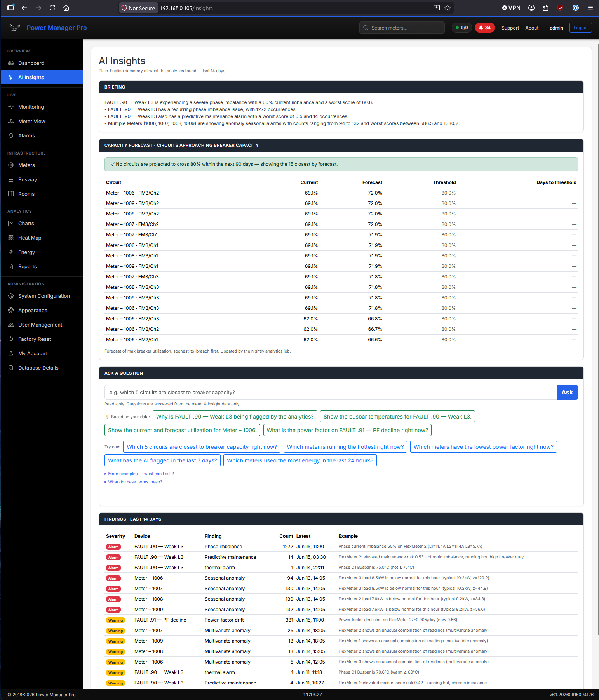Open the Heat Map sidebar icon
The height and width of the screenshot is (700, 599).
pos(11,238)
